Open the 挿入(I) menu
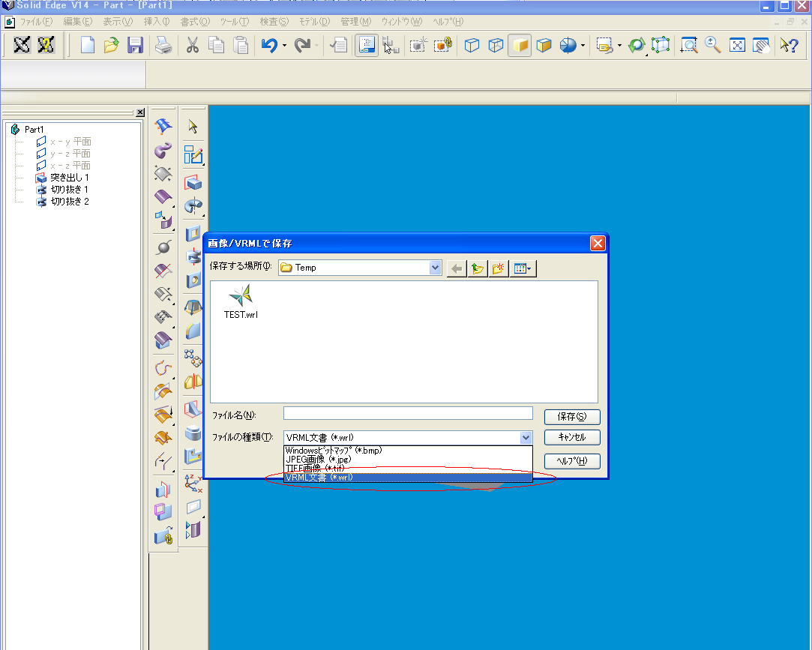 [157, 22]
